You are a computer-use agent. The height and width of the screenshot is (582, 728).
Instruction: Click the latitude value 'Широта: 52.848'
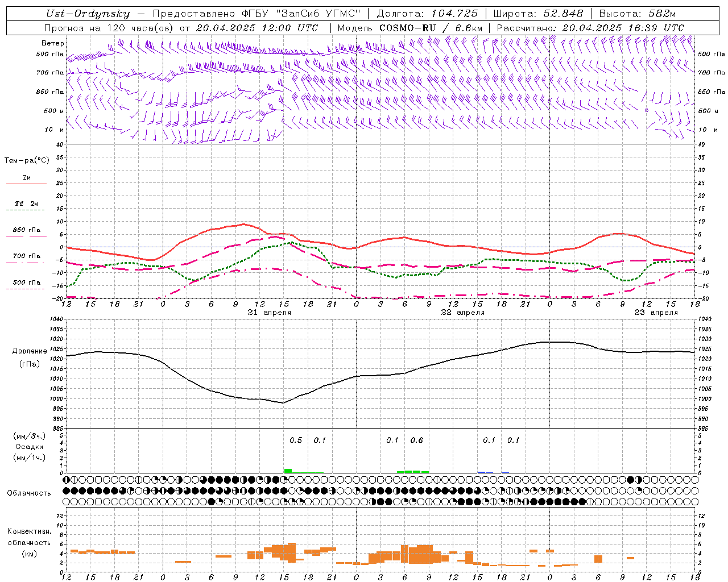pos(538,14)
